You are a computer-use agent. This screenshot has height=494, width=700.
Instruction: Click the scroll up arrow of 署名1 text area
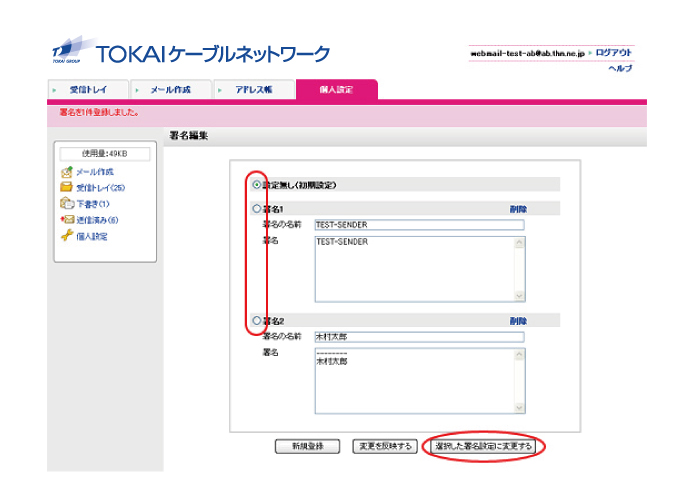tap(519, 243)
